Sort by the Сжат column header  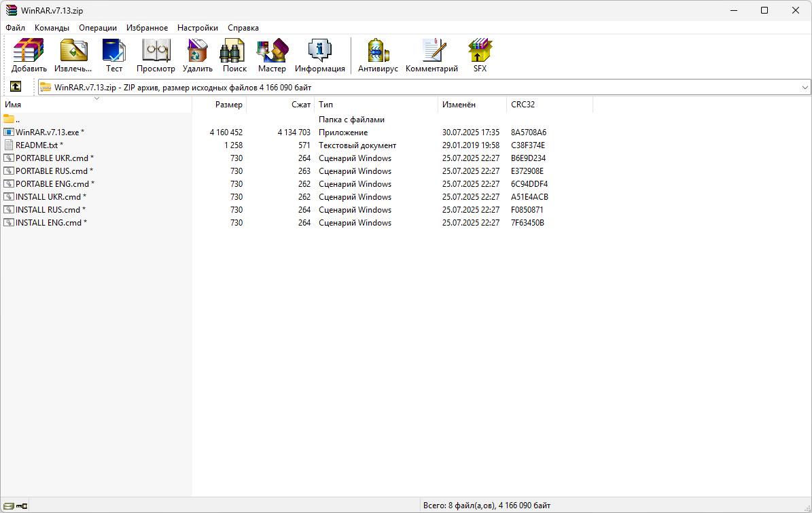point(280,105)
